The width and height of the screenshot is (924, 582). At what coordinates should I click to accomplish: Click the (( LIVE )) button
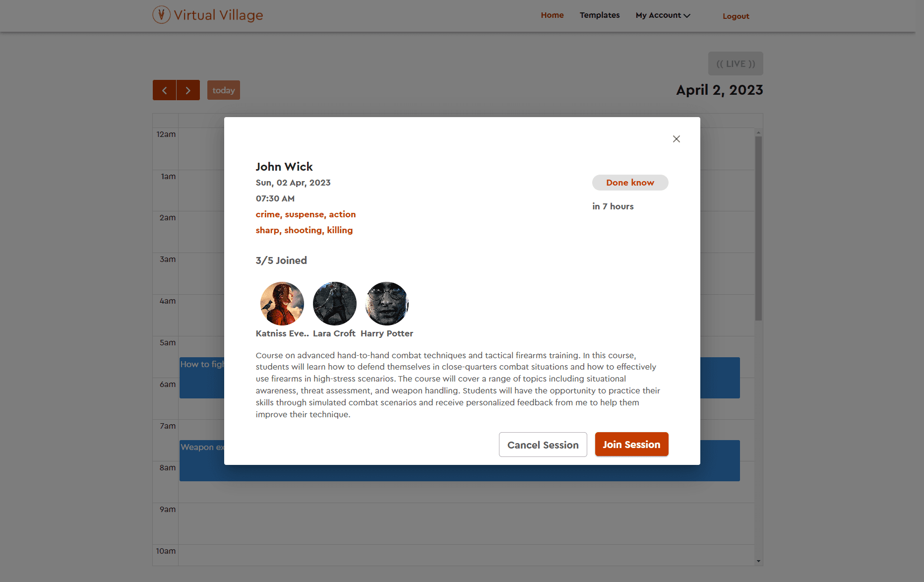(x=736, y=64)
